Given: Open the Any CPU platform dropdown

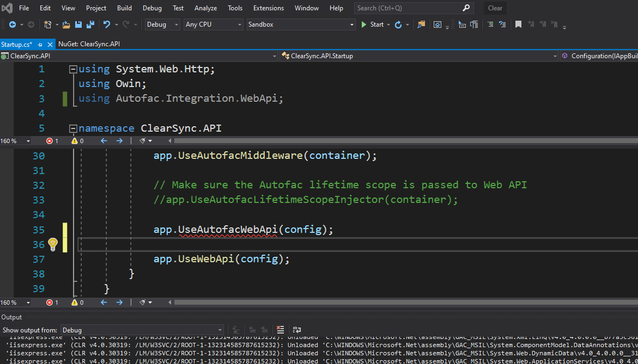Looking at the screenshot, I should pyautogui.click(x=213, y=24).
